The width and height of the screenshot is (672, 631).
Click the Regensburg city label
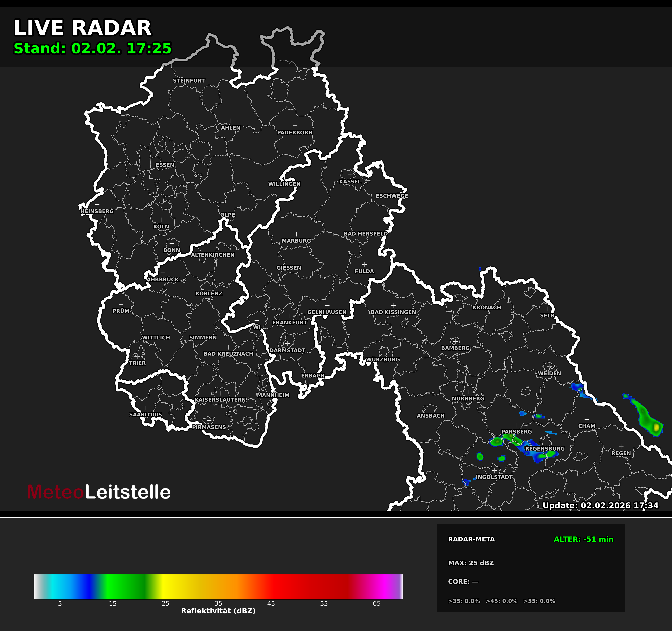[x=545, y=449]
